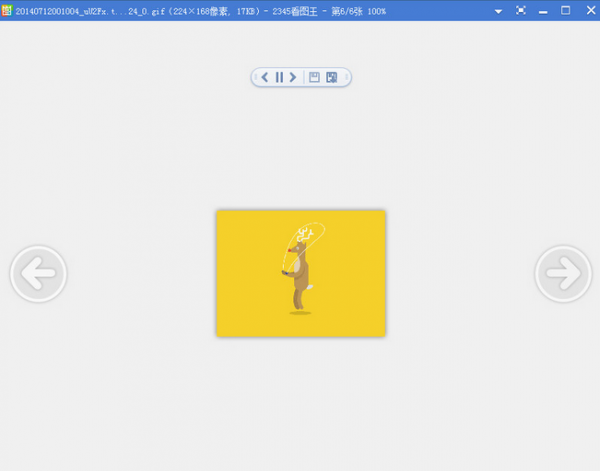Open the title bar dropdown menu arrow
The width and height of the screenshot is (600, 471).
tap(498, 11)
